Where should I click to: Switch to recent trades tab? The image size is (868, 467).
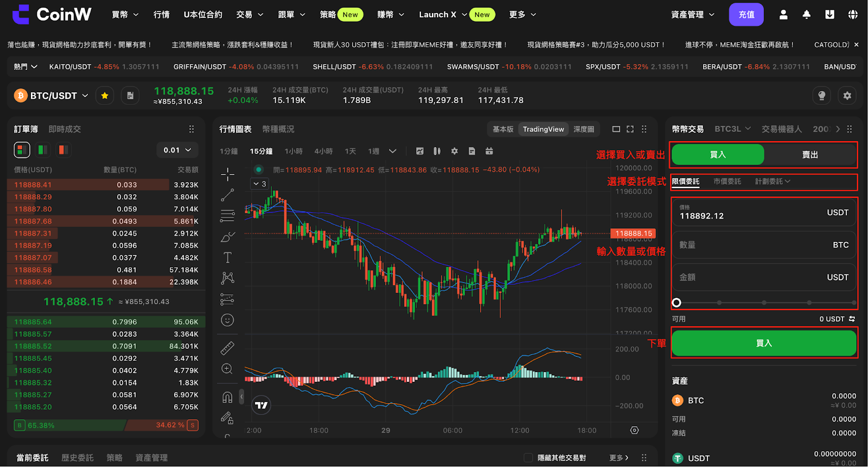pos(65,129)
